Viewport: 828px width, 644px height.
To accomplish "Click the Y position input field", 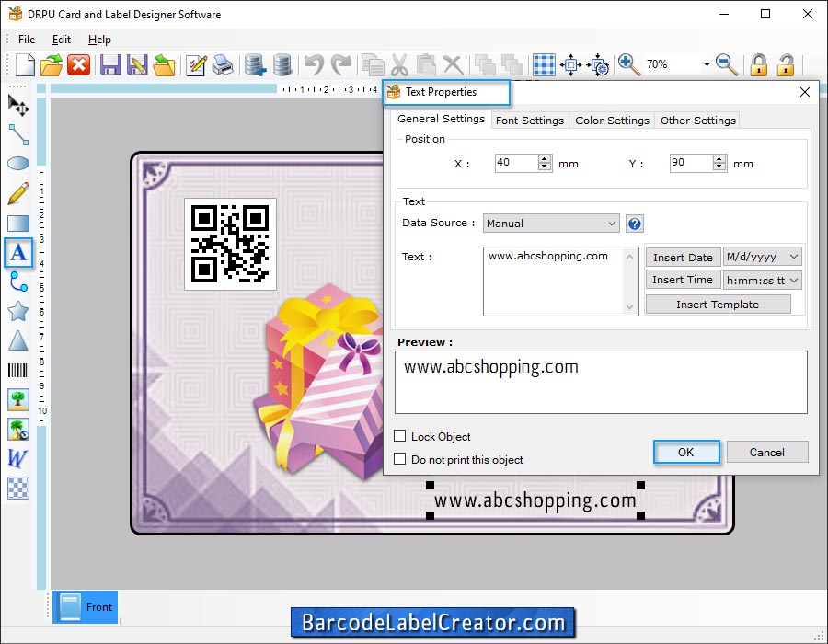I will coord(691,163).
